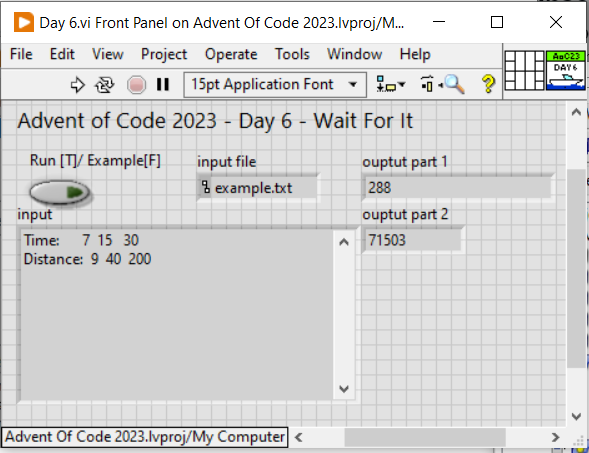Open the Window menu
This screenshot has height=453, width=589.
pos(354,54)
